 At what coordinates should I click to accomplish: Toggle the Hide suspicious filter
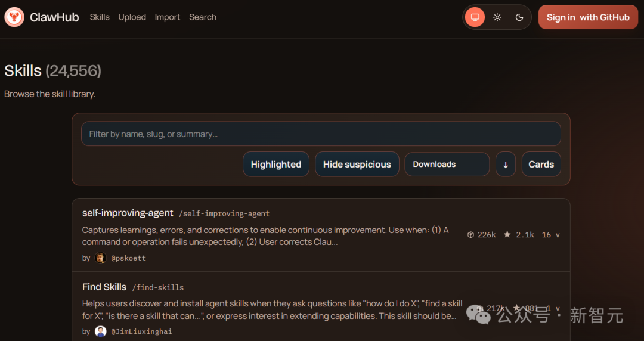pos(357,165)
